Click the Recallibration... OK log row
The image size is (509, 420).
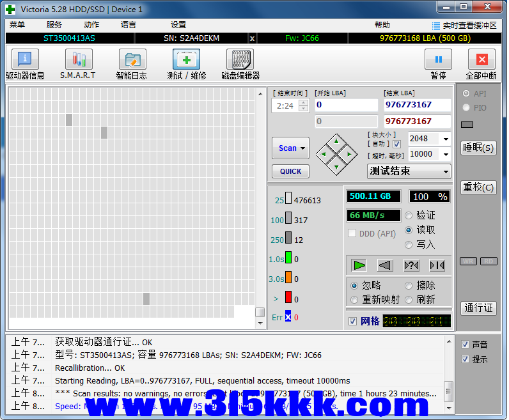(226, 368)
